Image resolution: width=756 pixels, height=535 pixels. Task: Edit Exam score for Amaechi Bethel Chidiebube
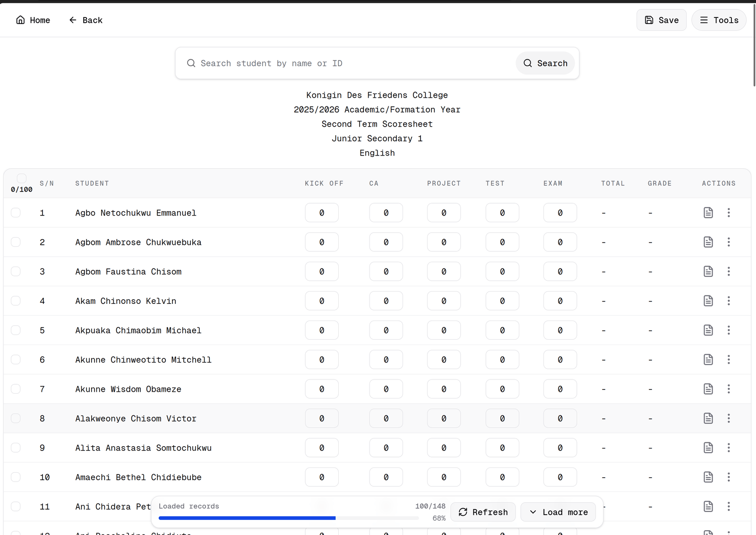click(560, 477)
